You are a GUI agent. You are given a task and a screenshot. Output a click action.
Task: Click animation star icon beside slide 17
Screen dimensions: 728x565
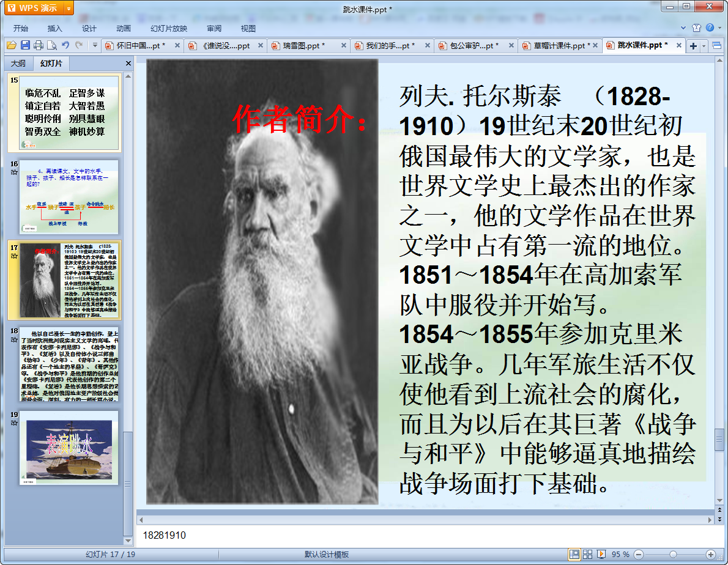pyautogui.click(x=14, y=256)
